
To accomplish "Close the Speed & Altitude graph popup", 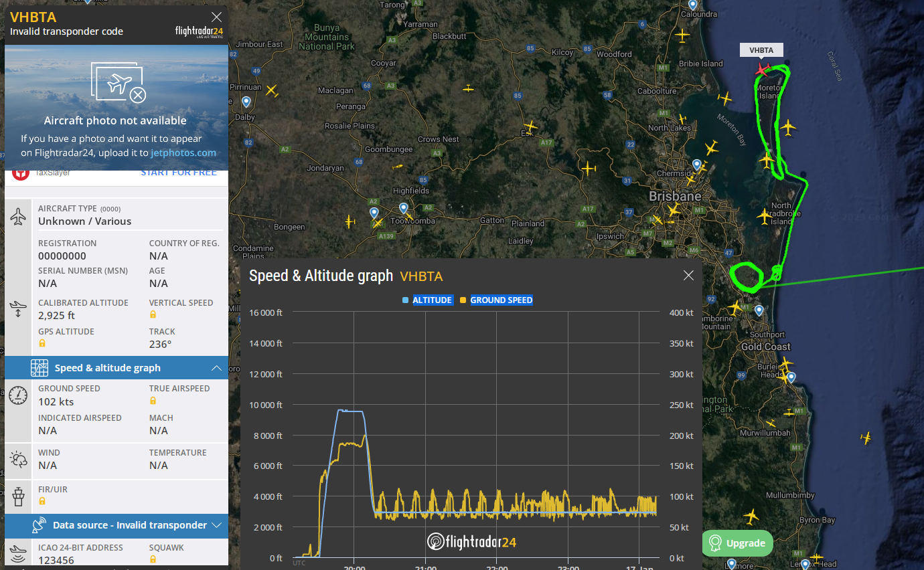I will pos(688,276).
